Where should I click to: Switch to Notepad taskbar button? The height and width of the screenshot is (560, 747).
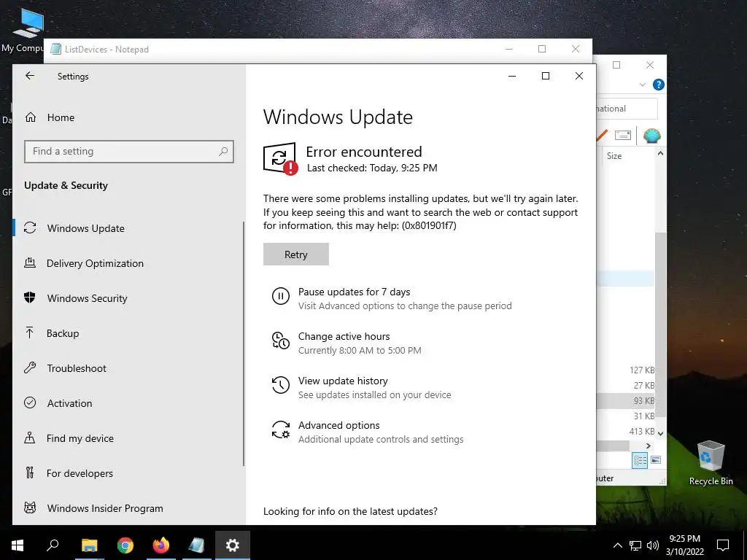[197, 545]
